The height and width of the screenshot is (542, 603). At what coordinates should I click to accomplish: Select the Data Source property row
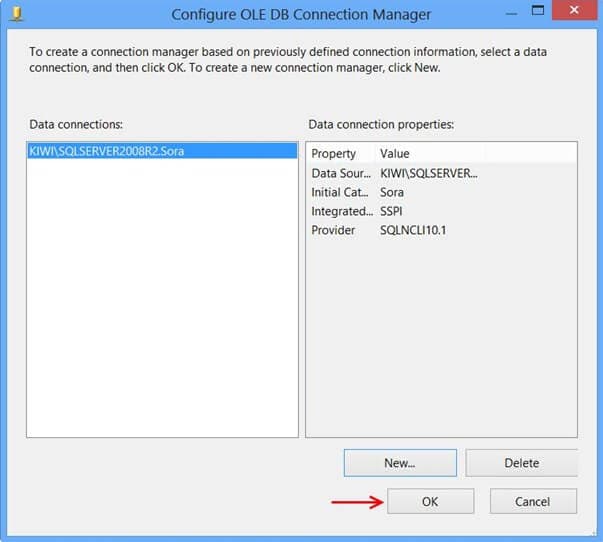(x=339, y=173)
